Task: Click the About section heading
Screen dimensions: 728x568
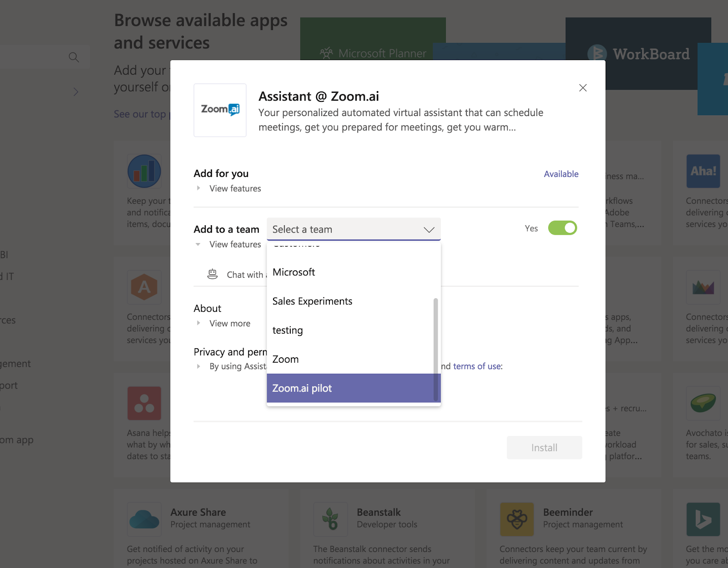Action: coord(207,309)
